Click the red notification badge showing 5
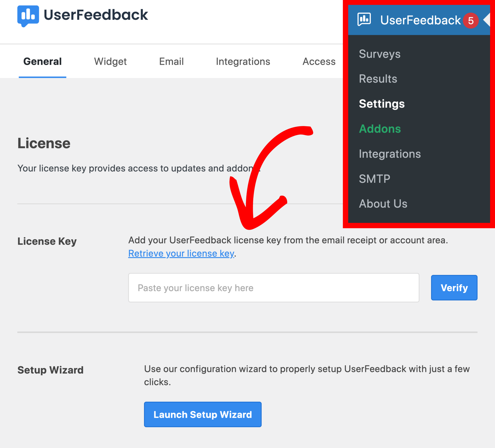This screenshot has width=495, height=448. pos(470,21)
